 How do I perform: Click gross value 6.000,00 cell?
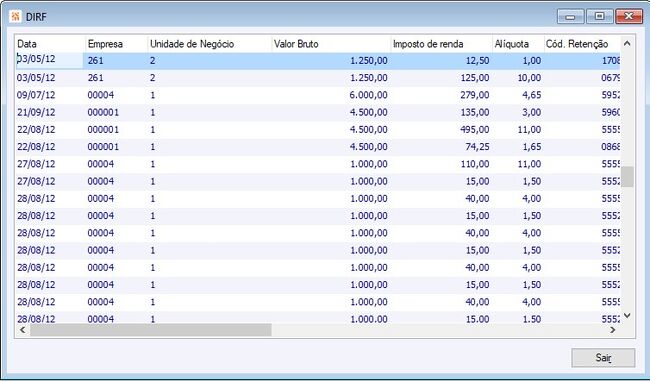(369, 95)
